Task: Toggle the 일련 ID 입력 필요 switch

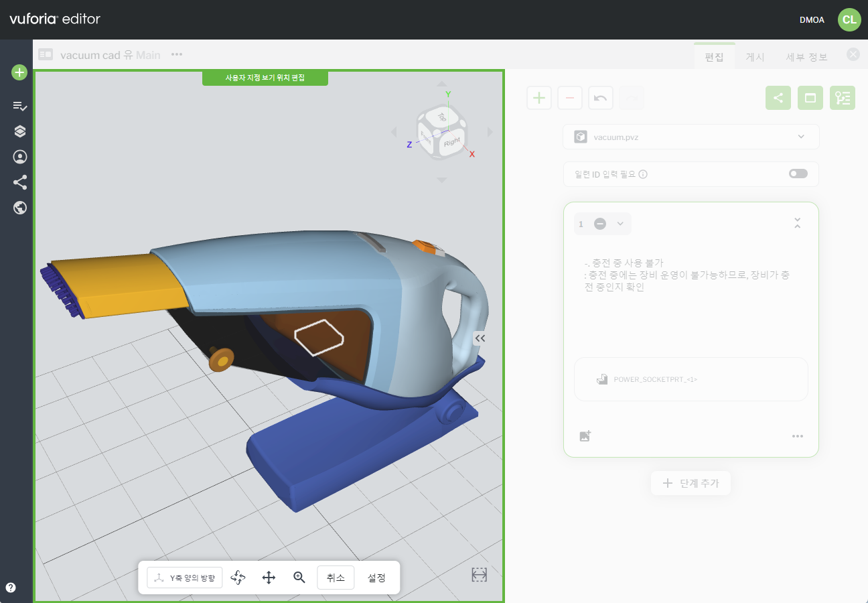Action: [798, 174]
